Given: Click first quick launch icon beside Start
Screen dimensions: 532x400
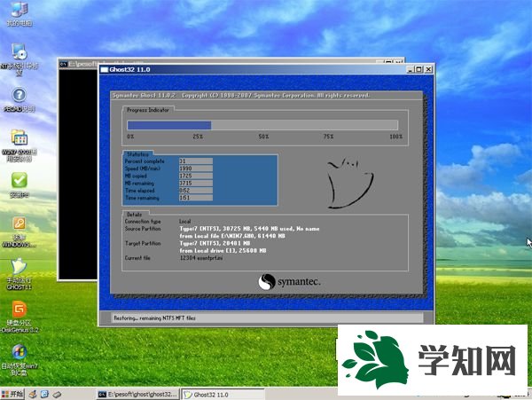Looking at the screenshot, I should pos(33,394).
